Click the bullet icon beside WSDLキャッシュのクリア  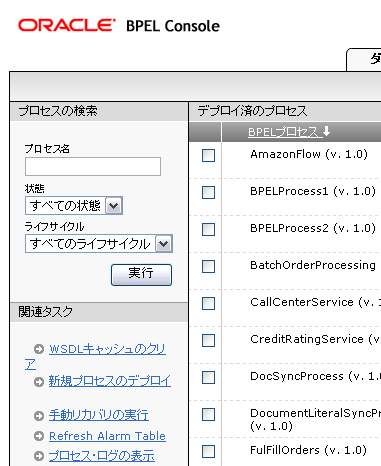coord(39,349)
